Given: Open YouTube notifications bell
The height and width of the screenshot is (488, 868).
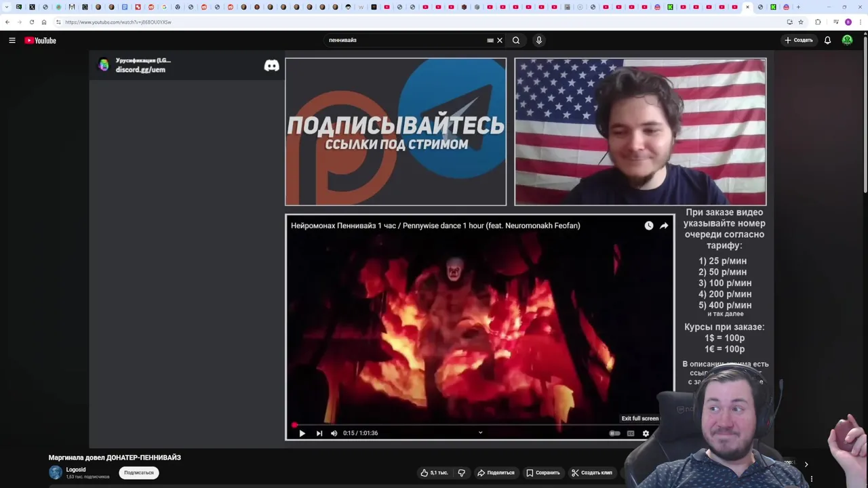Looking at the screenshot, I should pyautogui.click(x=827, y=40).
